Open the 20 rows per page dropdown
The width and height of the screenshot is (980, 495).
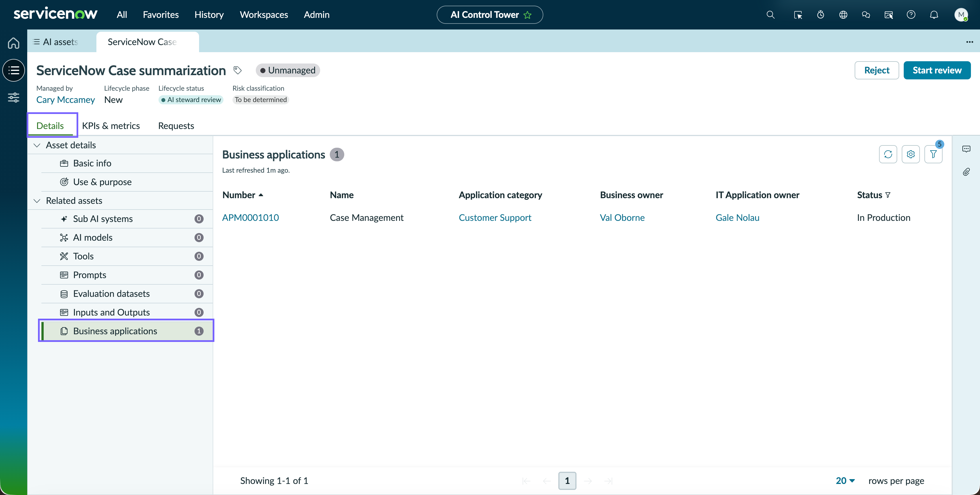845,481
